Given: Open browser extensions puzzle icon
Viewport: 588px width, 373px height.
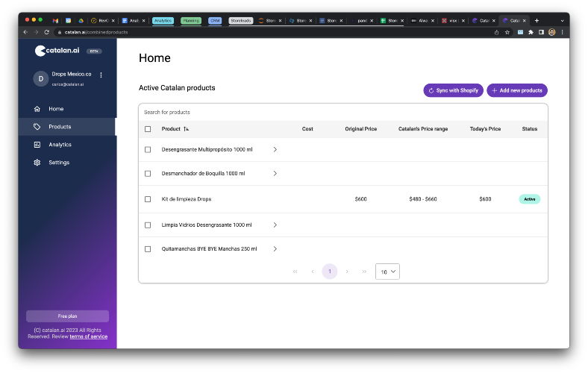Looking at the screenshot, I should tap(531, 32).
